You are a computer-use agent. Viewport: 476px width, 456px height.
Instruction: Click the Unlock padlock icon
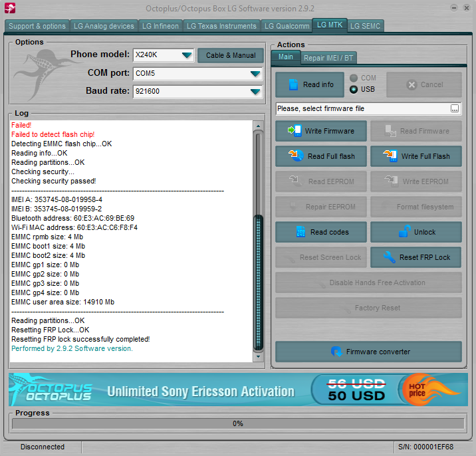(405, 231)
